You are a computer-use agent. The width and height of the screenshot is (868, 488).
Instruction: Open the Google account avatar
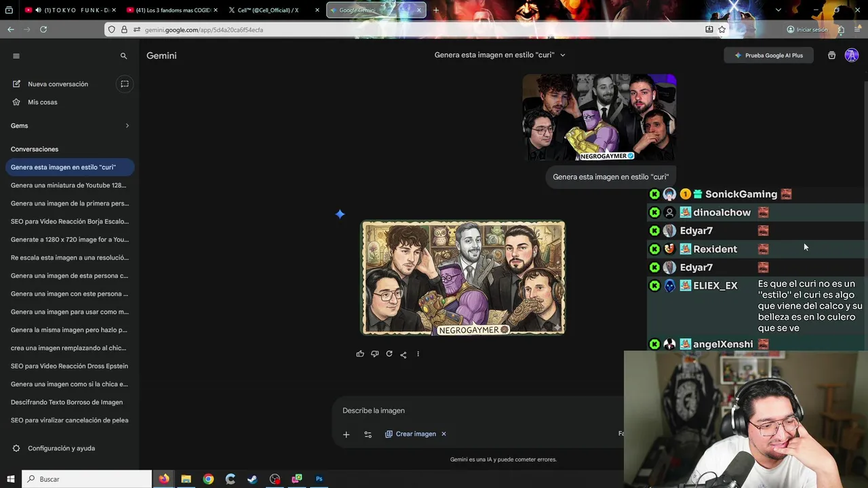click(x=852, y=56)
